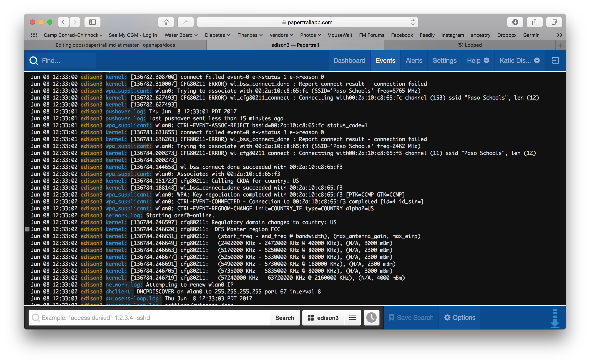Click edison3 host on the dhclient line
The width and height of the screenshot is (590, 364).
[x=91, y=292]
